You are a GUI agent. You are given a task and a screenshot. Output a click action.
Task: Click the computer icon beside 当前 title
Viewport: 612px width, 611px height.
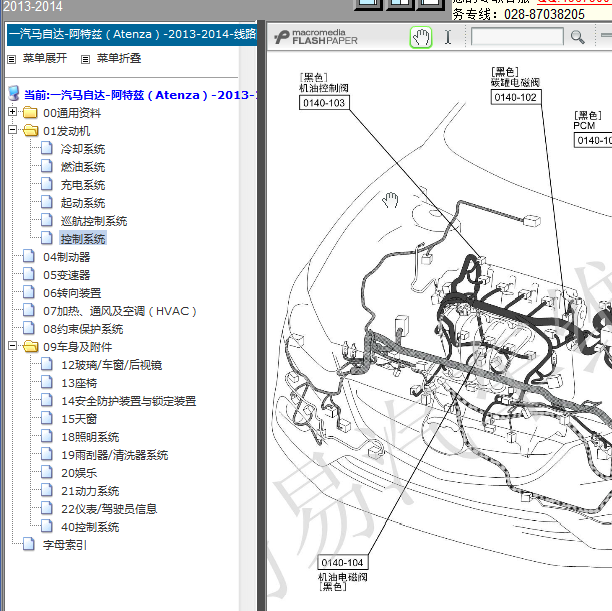coord(14,94)
